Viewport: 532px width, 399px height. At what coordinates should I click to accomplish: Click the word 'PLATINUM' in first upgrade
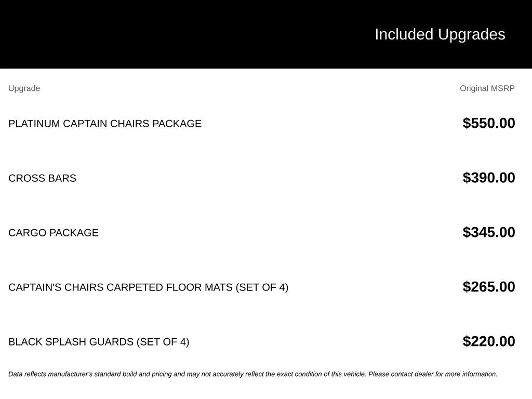click(34, 124)
